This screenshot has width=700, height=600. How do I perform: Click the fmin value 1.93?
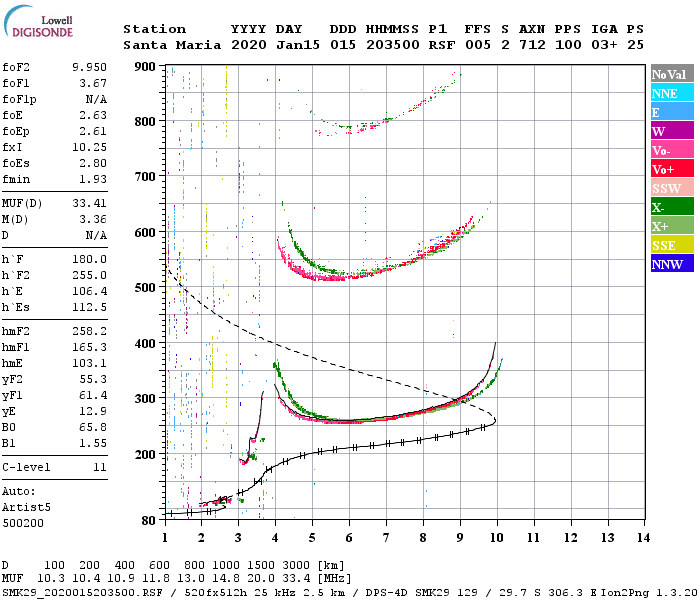coord(93,179)
